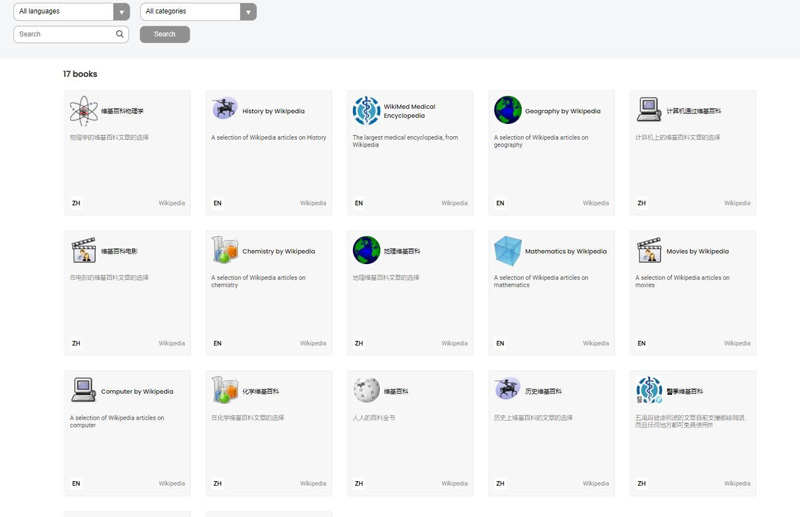Click the EN badge on Geography by Wikipedia card
This screenshot has height=517, width=800.
coord(500,203)
